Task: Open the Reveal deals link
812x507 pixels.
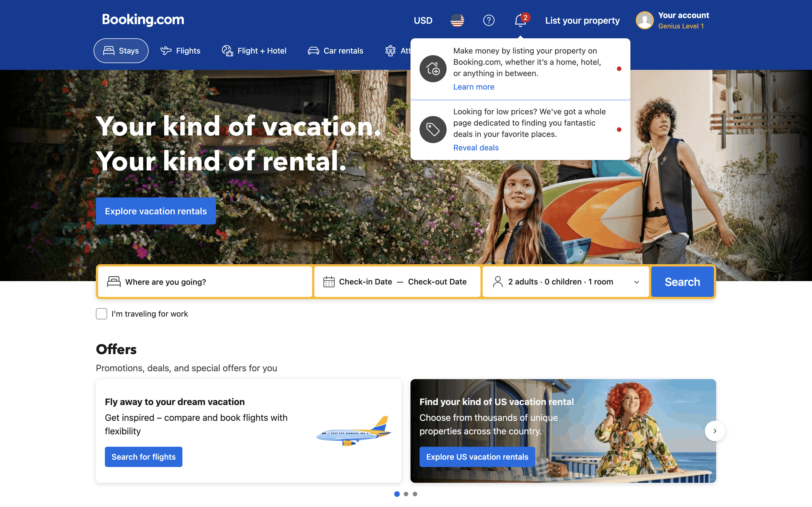Action: coord(476,148)
